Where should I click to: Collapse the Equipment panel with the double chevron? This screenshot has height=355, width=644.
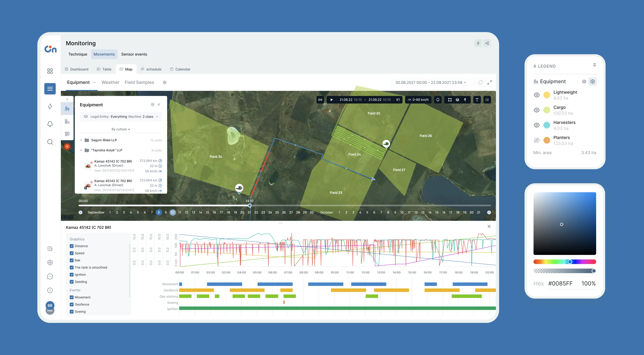[x=159, y=105]
